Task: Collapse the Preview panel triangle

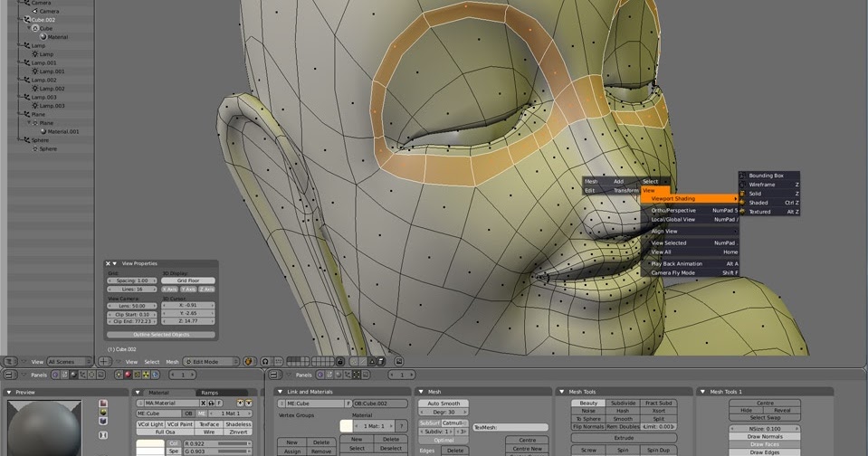Action: (x=9, y=393)
